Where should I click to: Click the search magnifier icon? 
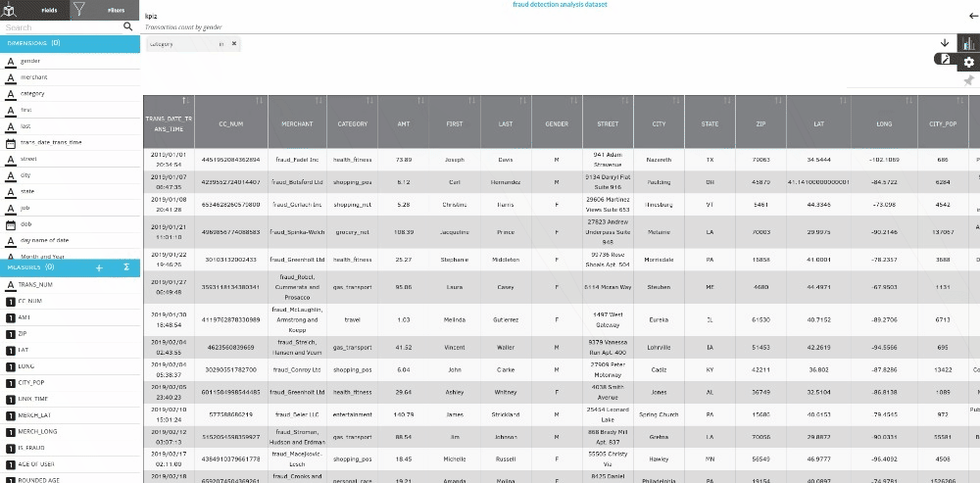click(x=127, y=27)
